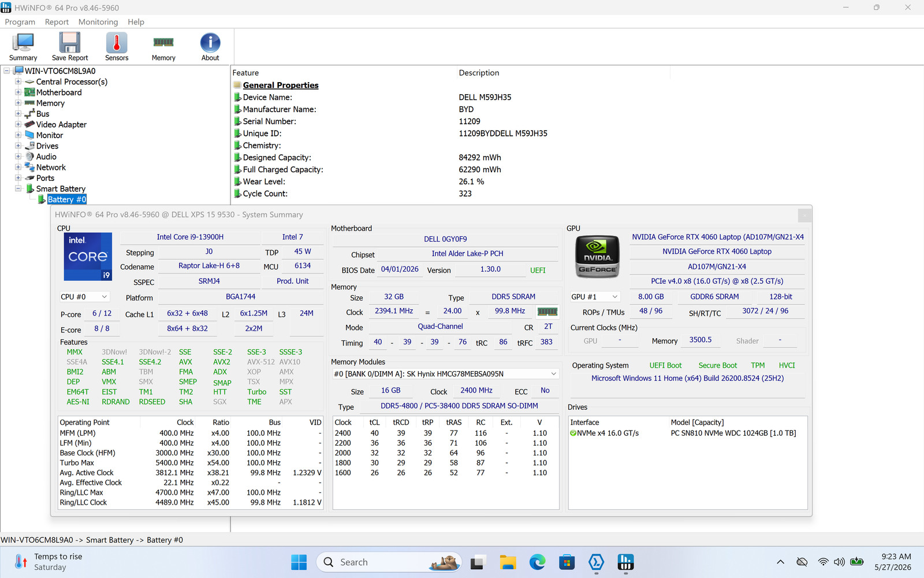Click the green status icon beside NVMe x4

(573, 433)
